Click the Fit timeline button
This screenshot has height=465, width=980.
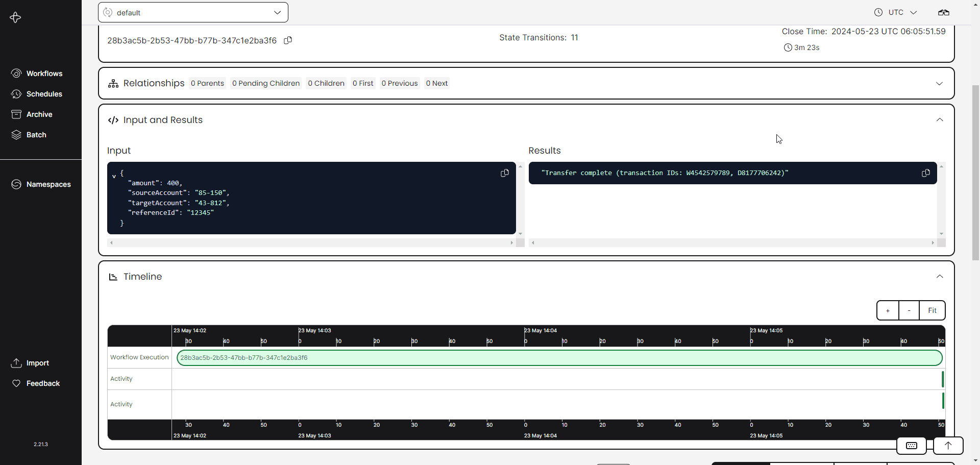[x=932, y=310]
